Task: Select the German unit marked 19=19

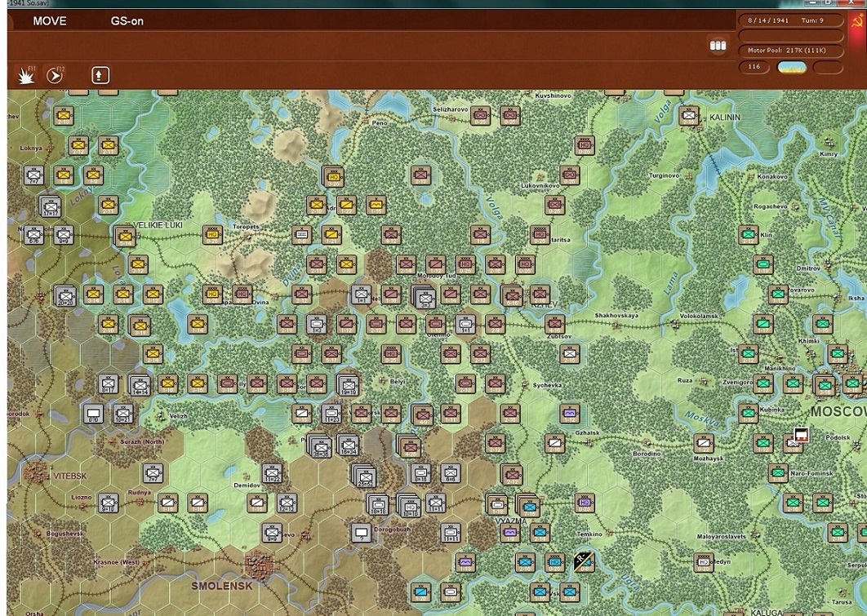Action: coord(348,384)
